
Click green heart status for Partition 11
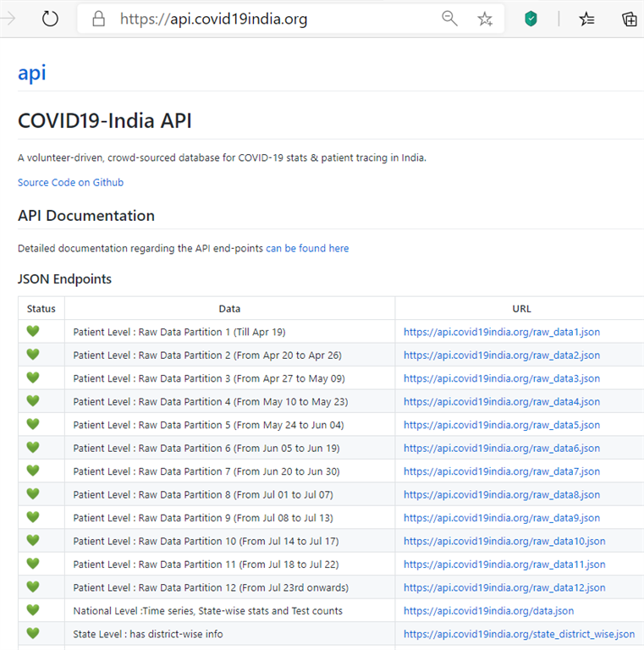(x=33, y=564)
